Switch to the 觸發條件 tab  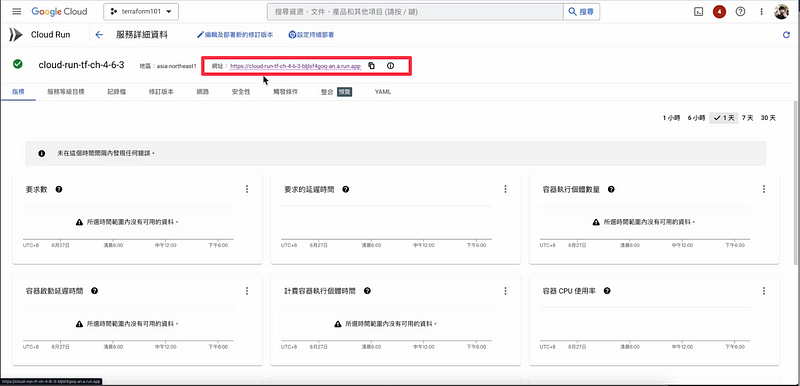pyautogui.click(x=285, y=92)
